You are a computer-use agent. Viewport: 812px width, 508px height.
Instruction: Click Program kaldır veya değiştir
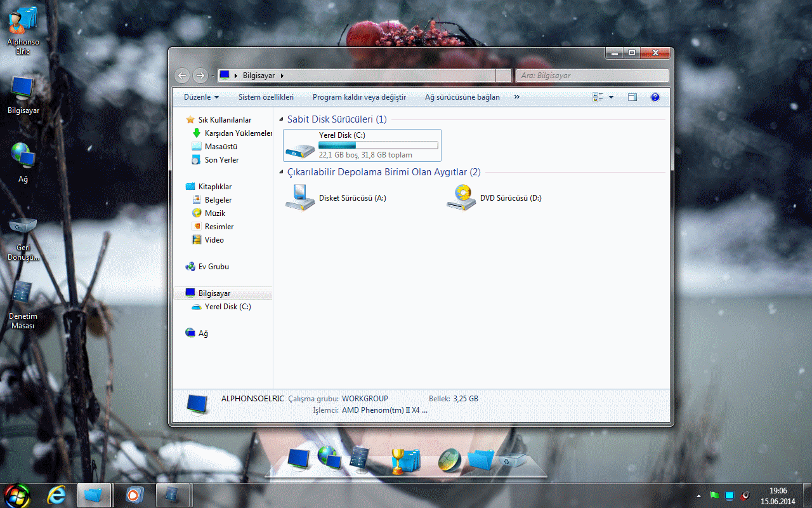359,97
